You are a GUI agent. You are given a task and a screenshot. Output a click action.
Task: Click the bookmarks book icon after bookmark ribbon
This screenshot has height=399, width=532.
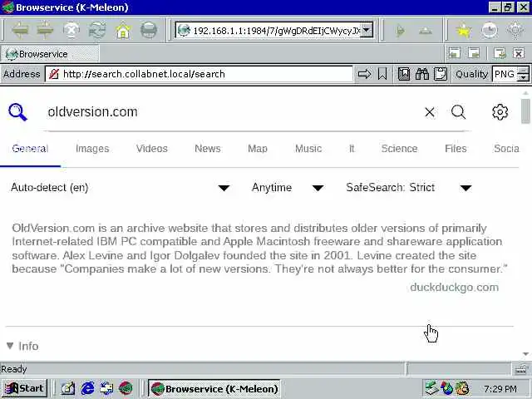(x=404, y=74)
